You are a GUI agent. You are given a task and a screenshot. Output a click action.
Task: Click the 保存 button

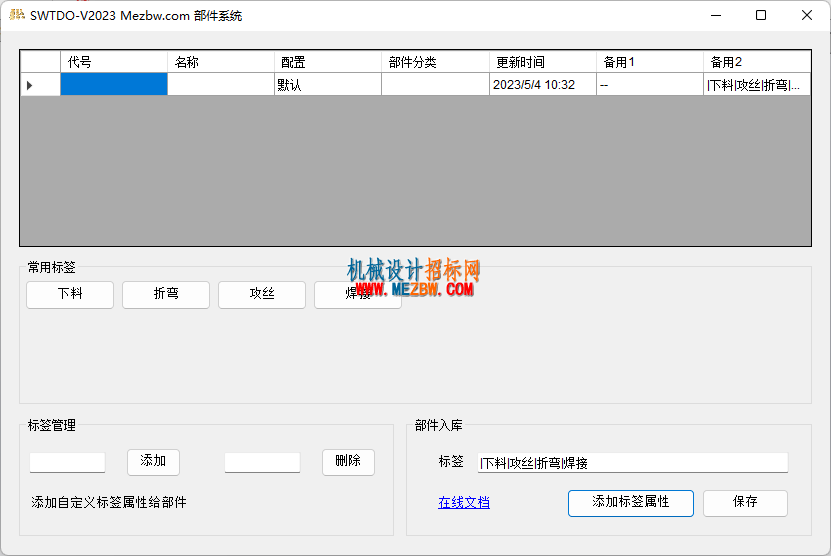(745, 503)
